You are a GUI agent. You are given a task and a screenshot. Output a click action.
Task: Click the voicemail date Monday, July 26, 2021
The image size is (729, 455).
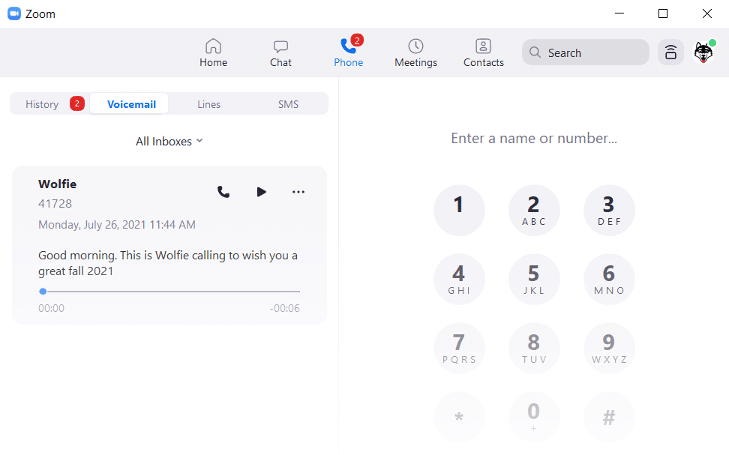coord(117,225)
